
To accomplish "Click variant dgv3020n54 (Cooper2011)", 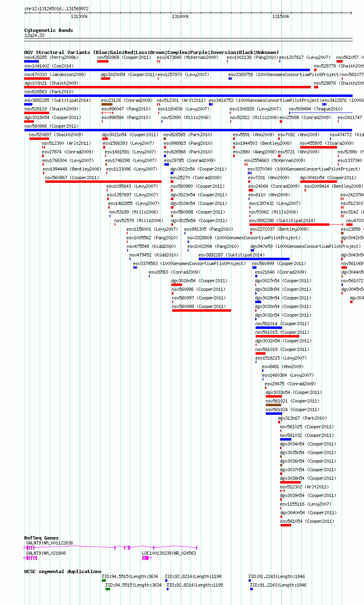I will (x=129, y=75).
